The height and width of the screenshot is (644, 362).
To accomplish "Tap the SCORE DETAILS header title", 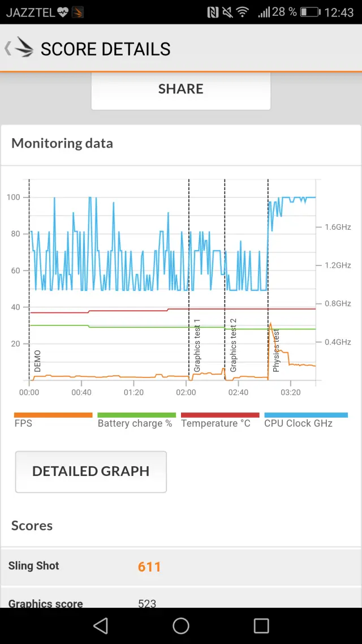I will click(x=105, y=49).
